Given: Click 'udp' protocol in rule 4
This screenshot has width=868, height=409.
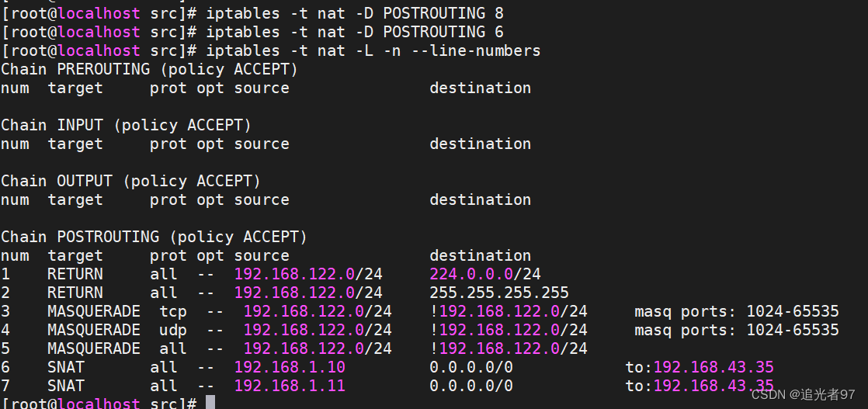Looking at the screenshot, I should [x=173, y=331].
